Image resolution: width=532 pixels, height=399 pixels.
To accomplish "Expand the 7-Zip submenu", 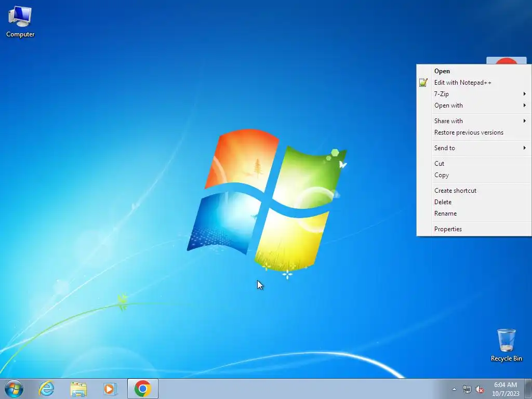I will tap(474, 94).
